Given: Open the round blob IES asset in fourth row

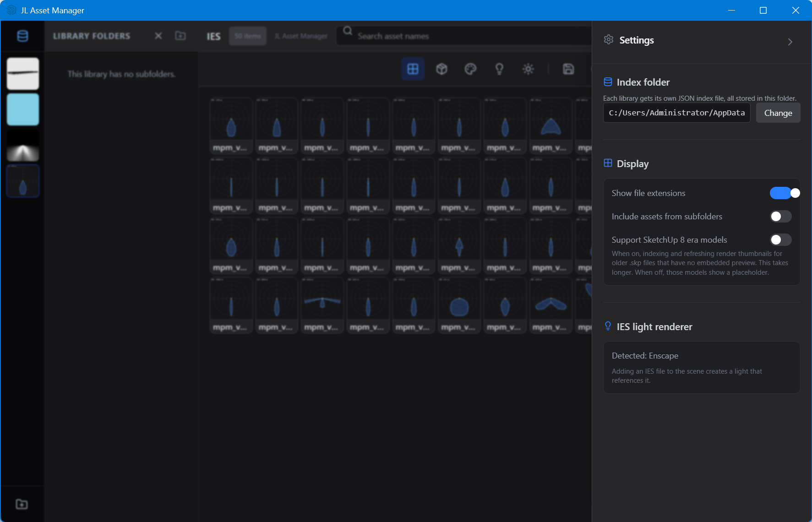Looking at the screenshot, I should [459, 304].
